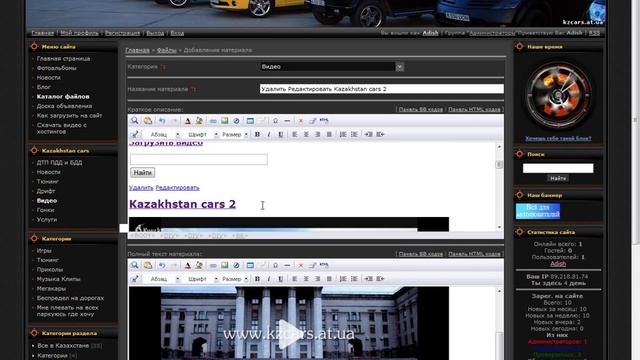Open Главная страница in site menu
The height and width of the screenshot is (360, 640).
(63, 58)
